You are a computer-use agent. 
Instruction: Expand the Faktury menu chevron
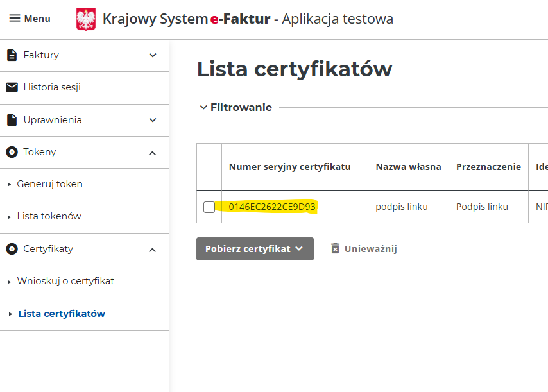(x=153, y=55)
